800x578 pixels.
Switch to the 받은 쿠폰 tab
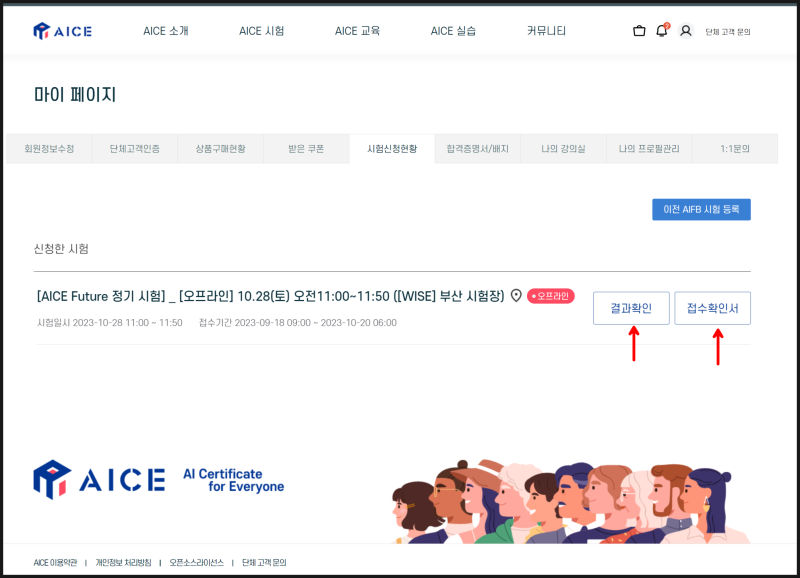click(307, 148)
